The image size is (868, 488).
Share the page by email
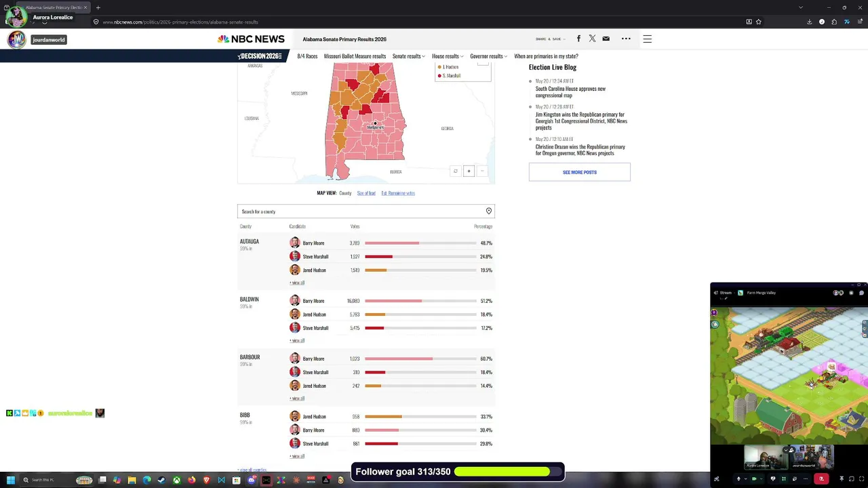[606, 39]
